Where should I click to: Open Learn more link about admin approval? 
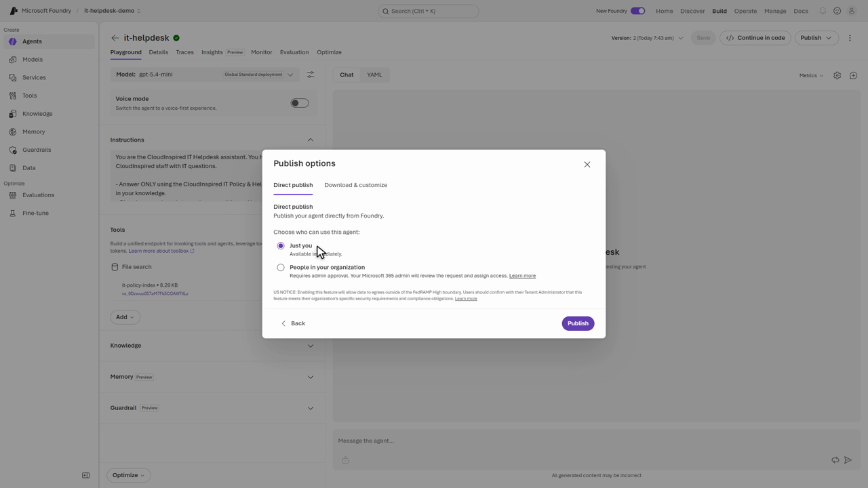coord(522,276)
